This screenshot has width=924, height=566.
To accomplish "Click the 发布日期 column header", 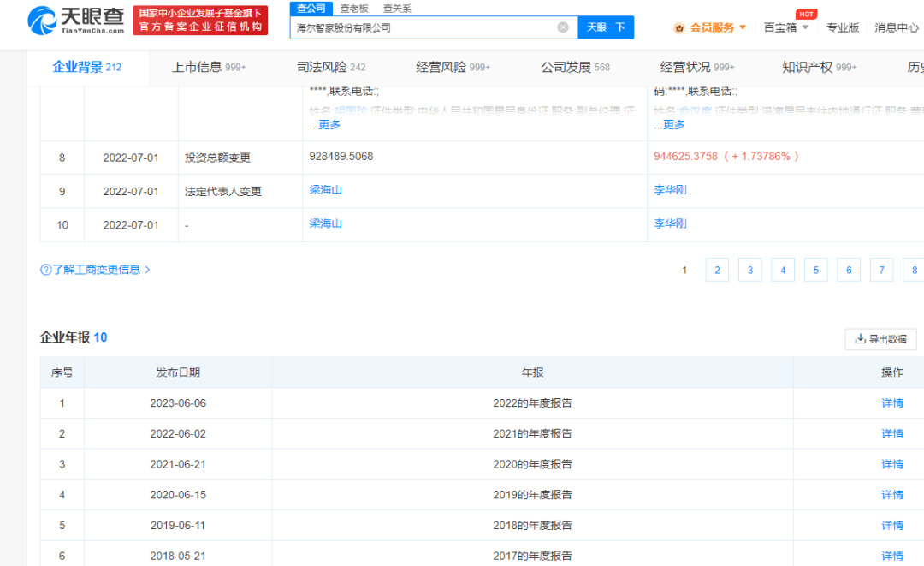I will [178, 372].
